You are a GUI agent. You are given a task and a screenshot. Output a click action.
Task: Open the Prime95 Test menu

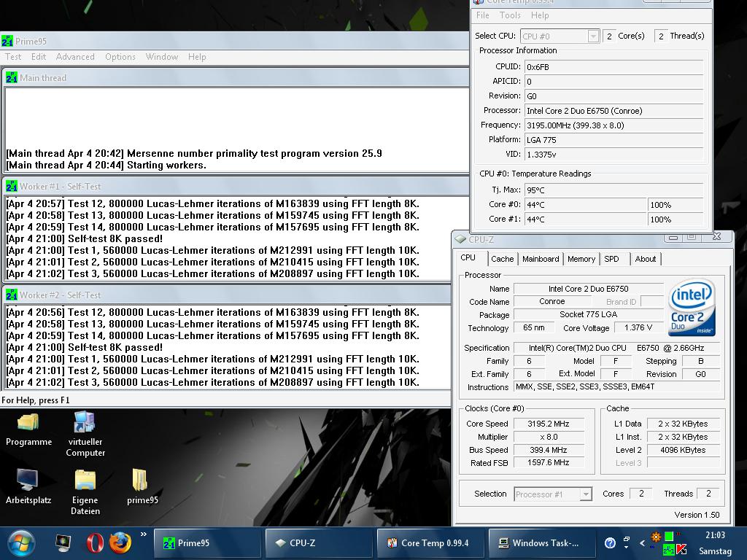click(13, 57)
